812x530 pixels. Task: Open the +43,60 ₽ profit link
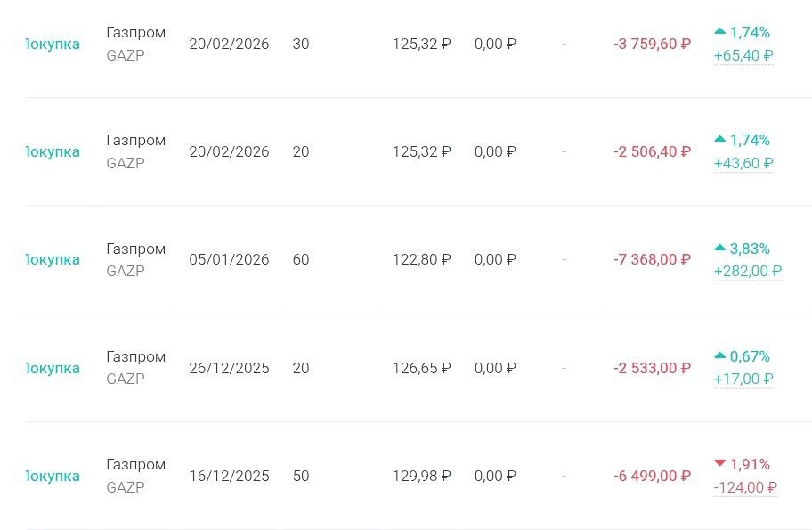tap(743, 164)
